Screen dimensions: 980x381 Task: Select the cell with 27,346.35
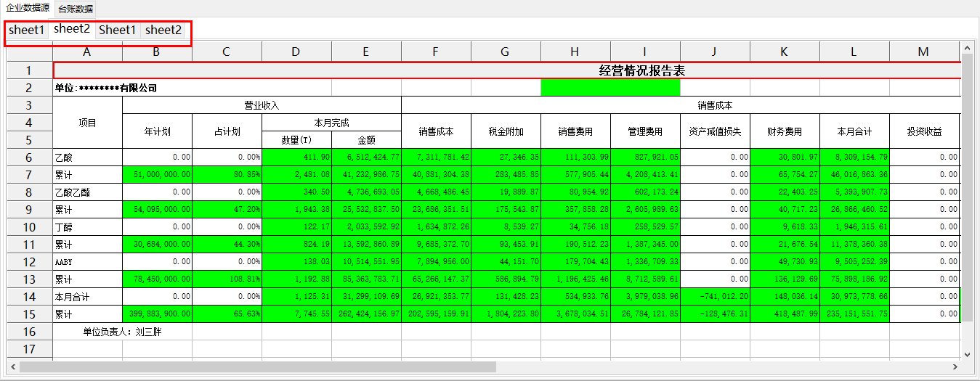pyautogui.click(x=506, y=157)
